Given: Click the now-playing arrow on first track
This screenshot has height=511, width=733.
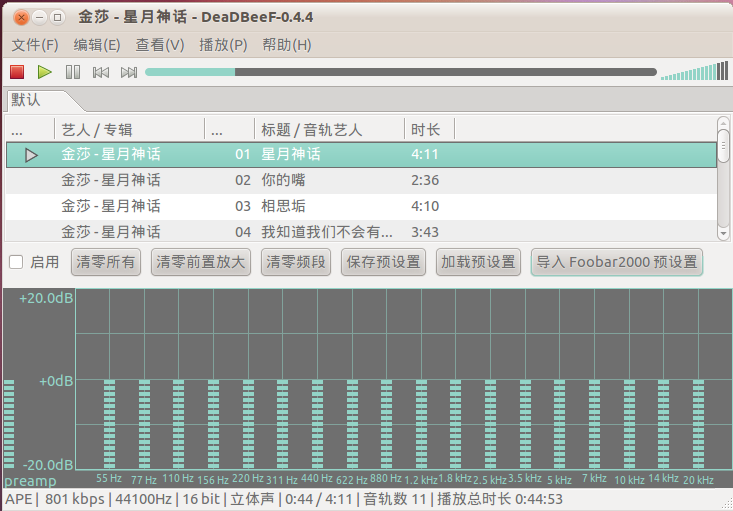Looking at the screenshot, I should [31, 155].
